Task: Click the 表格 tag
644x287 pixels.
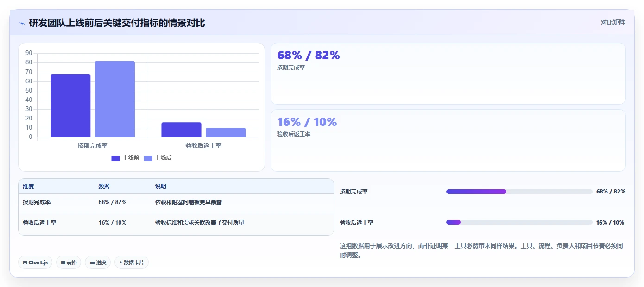Action: click(x=69, y=262)
